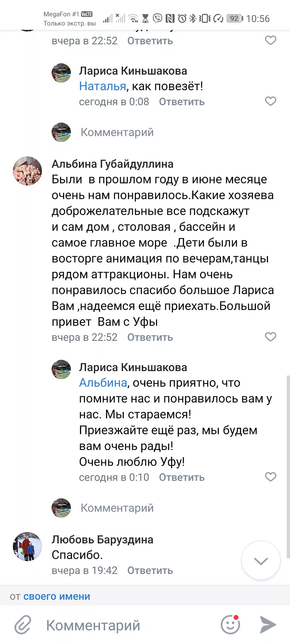Tap the paperclip attachment icon

click(x=23, y=625)
